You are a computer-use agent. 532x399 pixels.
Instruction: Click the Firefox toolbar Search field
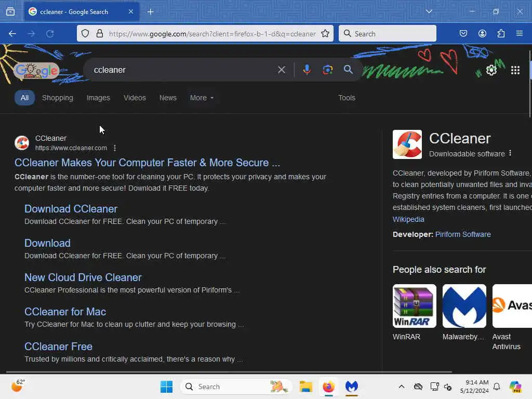[x=388, y=34]
